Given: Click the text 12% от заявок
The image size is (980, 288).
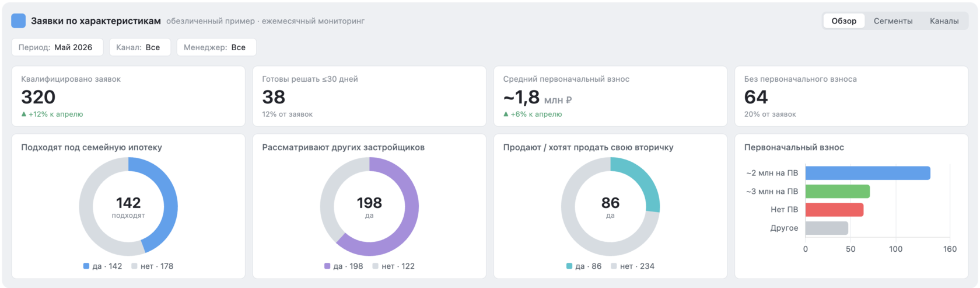Looking at the screenshot, I should (287, 114).
